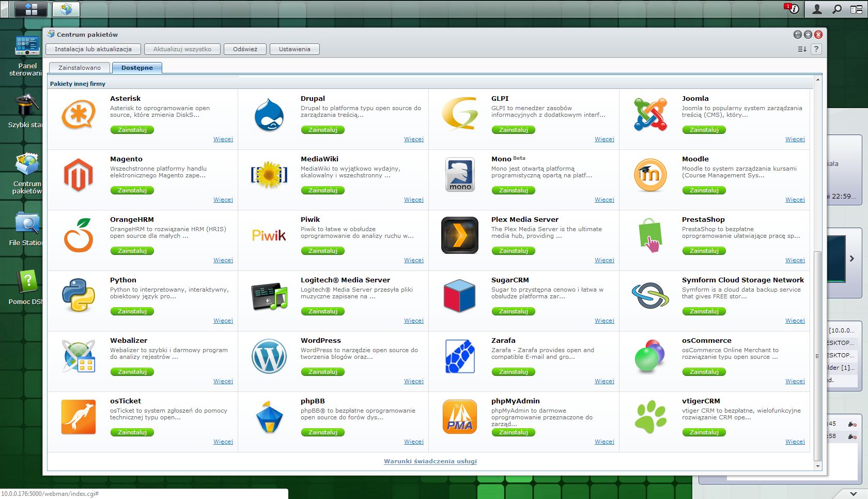Install the Python package
The image size is (868, 499).
(132, 311)
